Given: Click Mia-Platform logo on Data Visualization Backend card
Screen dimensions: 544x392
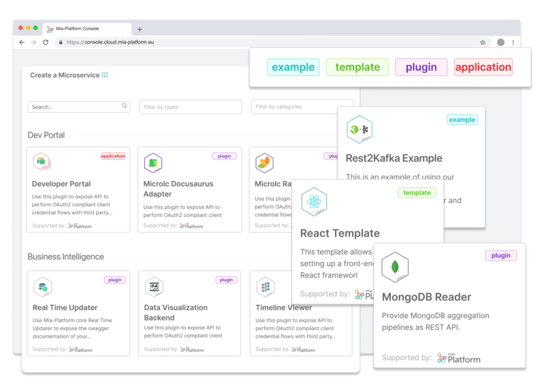Looking at the screenshot, I should tap(192, 350).
